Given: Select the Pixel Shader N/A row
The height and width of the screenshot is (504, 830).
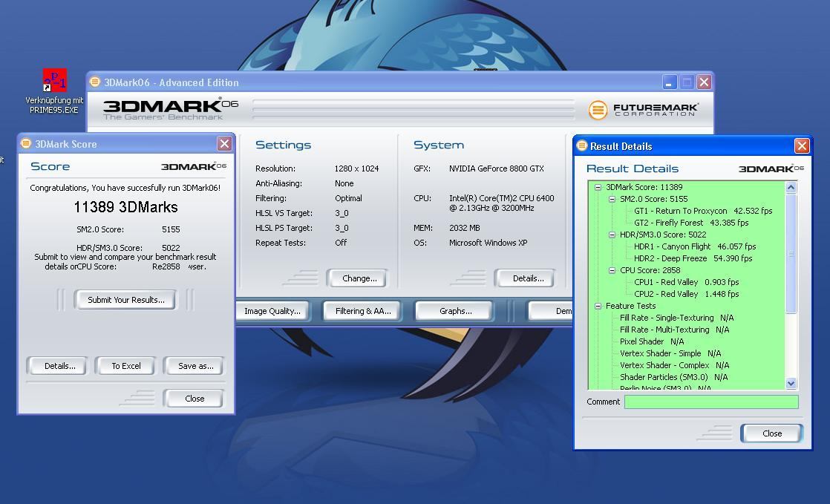Looking at the screenshot, I should coord(652,341).
